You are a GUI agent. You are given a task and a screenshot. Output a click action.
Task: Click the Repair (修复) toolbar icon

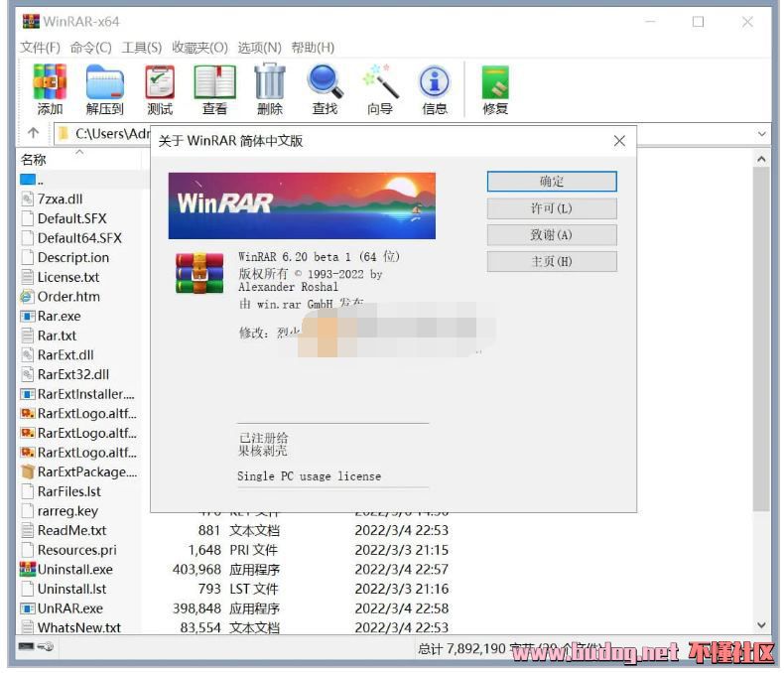(495, 90)
